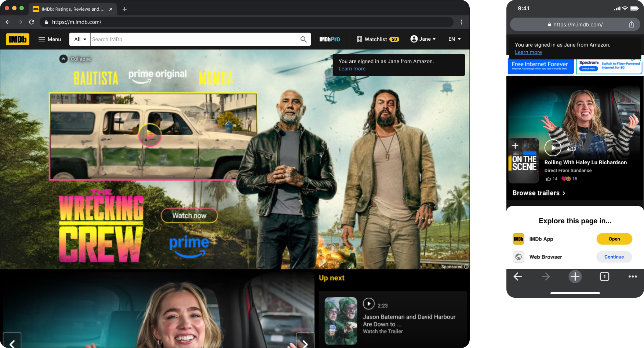Click the "Watch the Trailer" text

pyautogui.click(x=383, y=331)
